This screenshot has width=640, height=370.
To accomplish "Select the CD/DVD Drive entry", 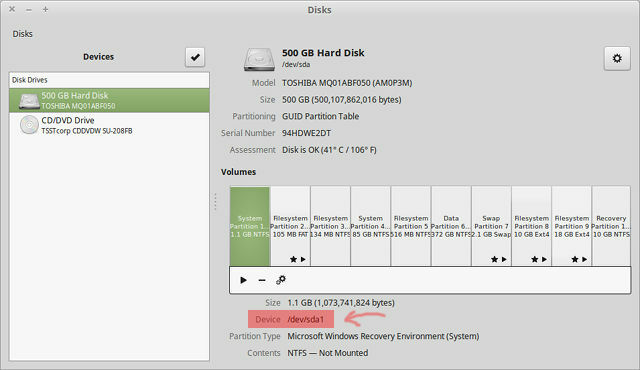I will pyautogui.click(x=109, y=125).
